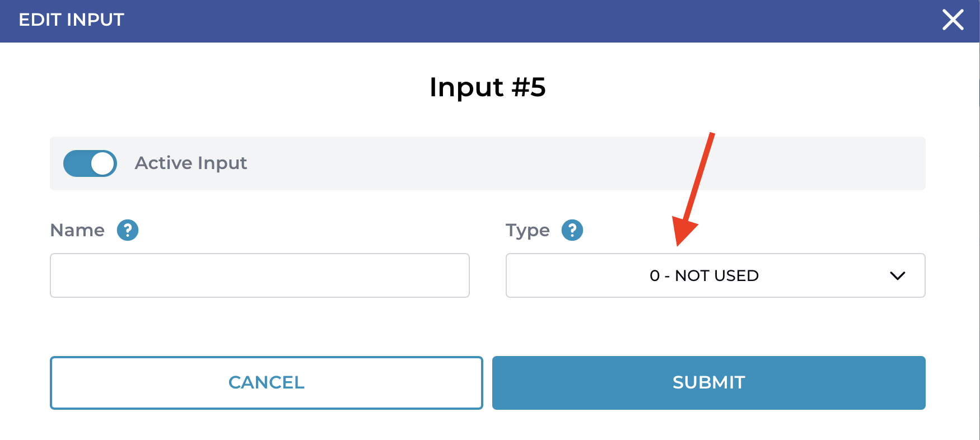Select the '0 - NOT USED' value text
Viewport: 980px width, 440px height.
click(704, 275)
